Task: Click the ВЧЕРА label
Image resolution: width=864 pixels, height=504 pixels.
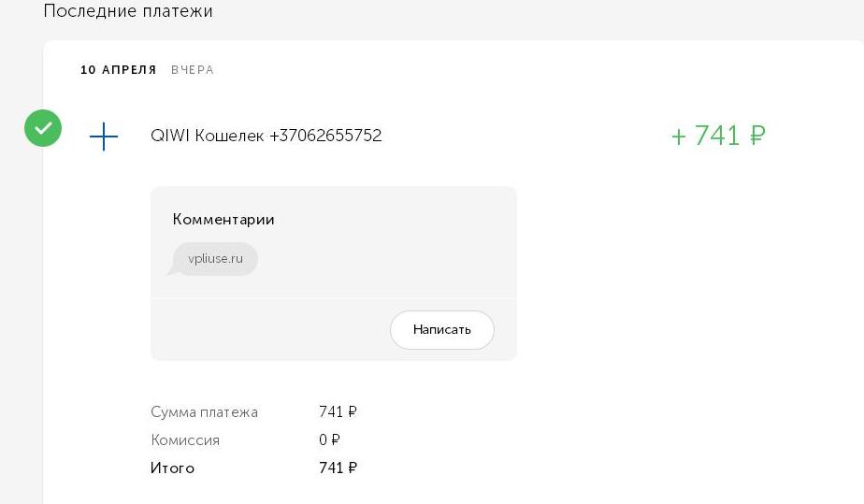Action: coord(193,70)
